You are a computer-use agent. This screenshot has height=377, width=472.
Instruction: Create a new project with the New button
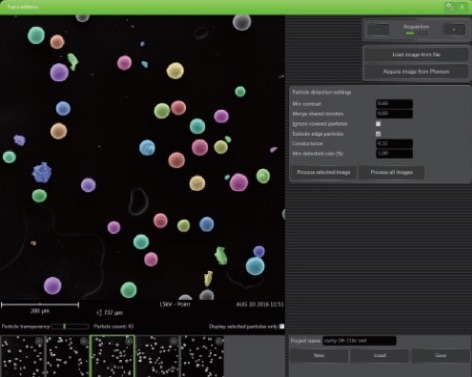(319, 355)
